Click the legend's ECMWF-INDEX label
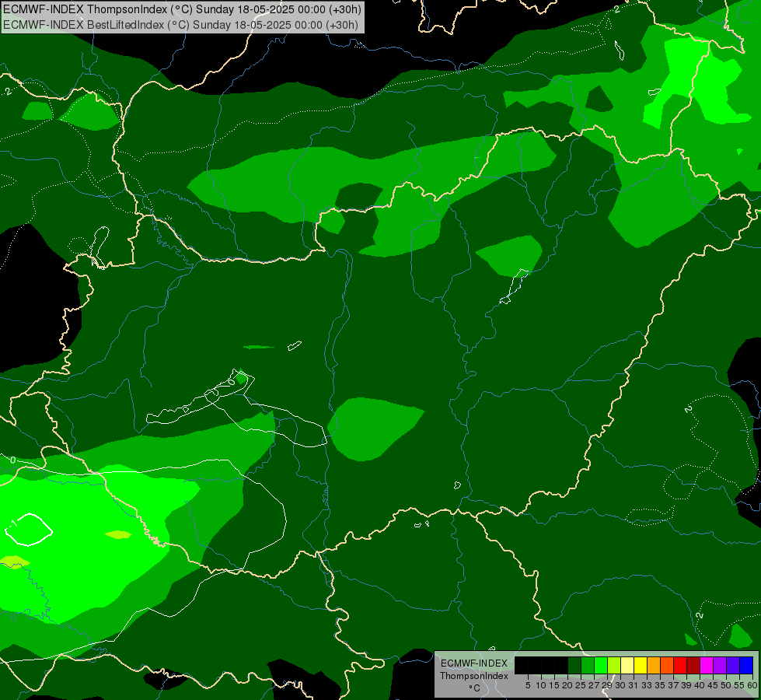 (x=474, y=663)
